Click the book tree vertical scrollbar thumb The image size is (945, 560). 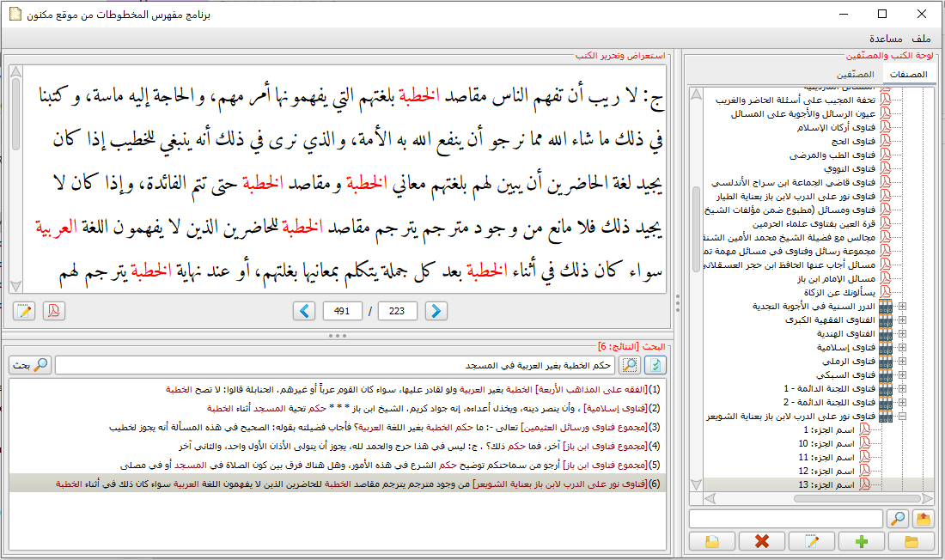pyautogui.click(x=696, y=229)
